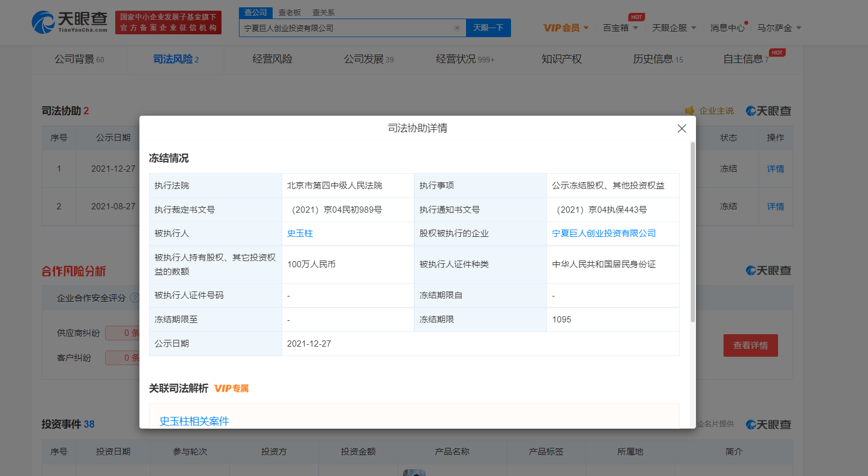Close the 司法协助详情 dialog

681,128
